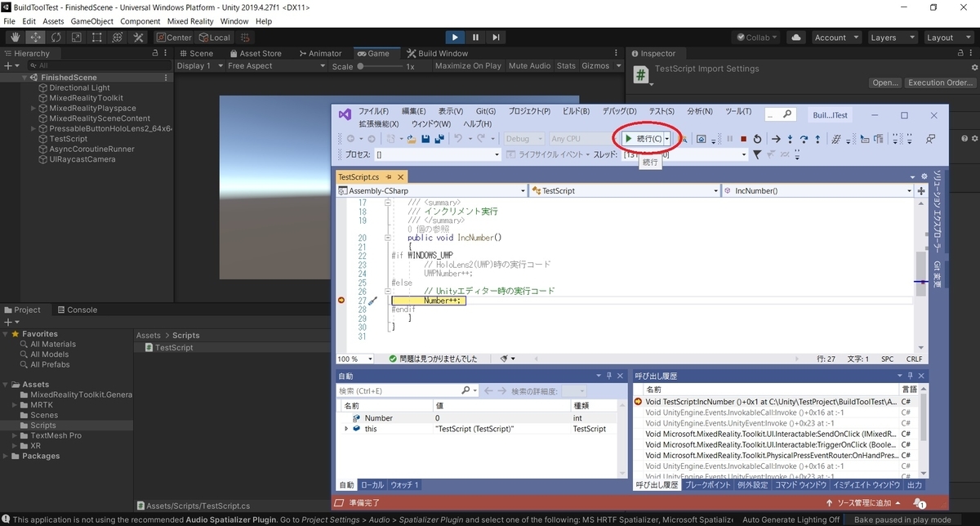Image resolution: width=980 pixels, height=526 pixels.
Task: Toggle the Stats overlay
Action: pyautogui.click(x=566, y=66)
